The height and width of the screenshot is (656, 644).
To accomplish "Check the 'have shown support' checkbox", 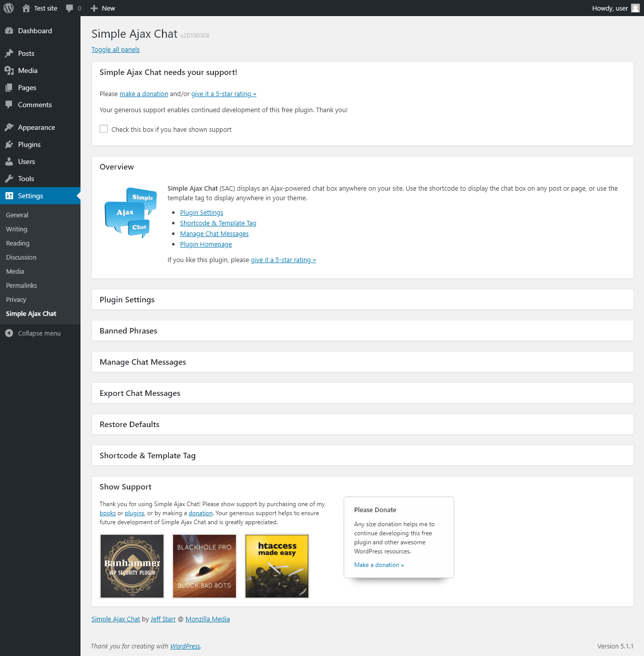I will [x=104, y=129].
